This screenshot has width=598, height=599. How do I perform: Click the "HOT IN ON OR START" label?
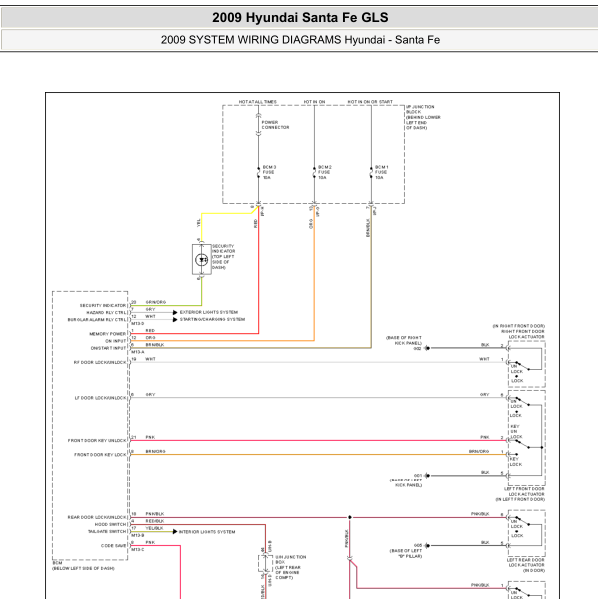pyautogui.click(x=370, y=102)
